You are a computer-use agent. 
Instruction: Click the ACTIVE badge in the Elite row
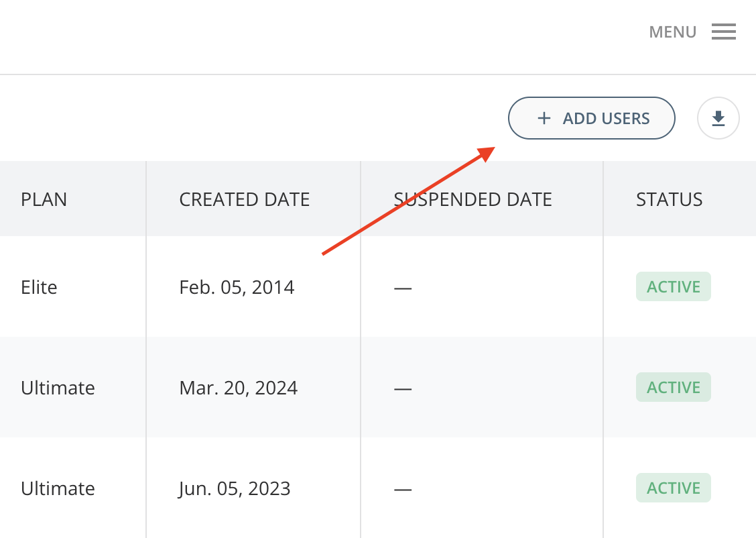pyautogui.click(x=673, y=286)
